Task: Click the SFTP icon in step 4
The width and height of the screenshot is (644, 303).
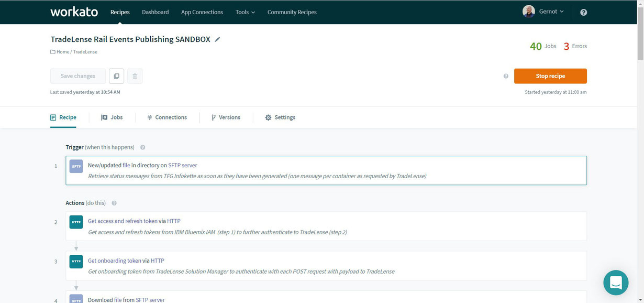Action: tap(76, 299)
